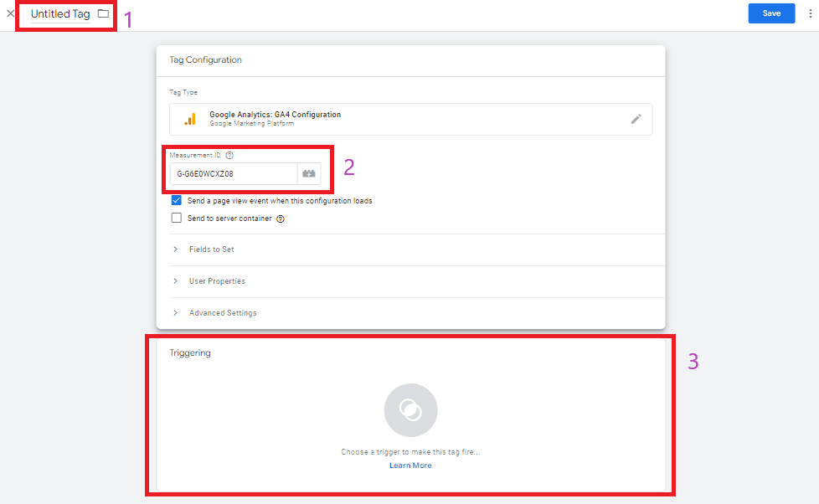
Task: Click the circular trigger icon in Triggering
Action: (410, 410)
